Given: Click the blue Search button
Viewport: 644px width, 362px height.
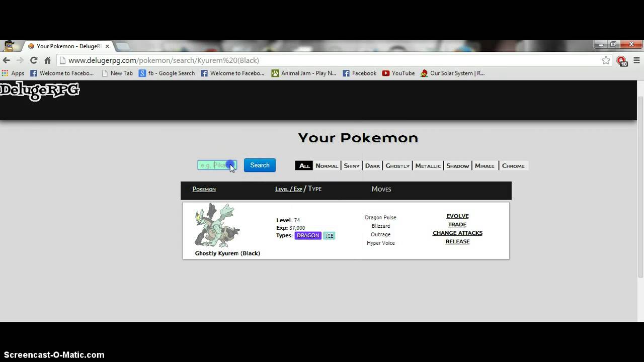Looking at the screenshot, I should [x=260, y=165].
